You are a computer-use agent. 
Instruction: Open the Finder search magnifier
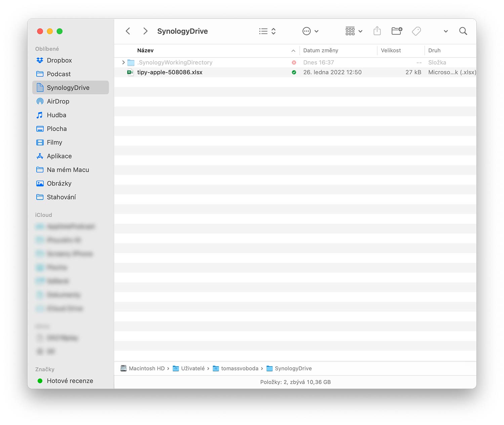coord(463,31)
